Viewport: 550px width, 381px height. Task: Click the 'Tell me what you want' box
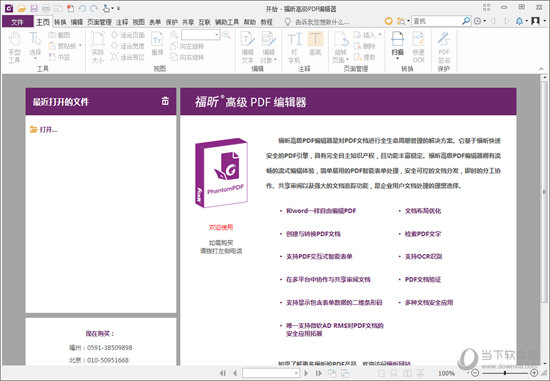point(317,22)
